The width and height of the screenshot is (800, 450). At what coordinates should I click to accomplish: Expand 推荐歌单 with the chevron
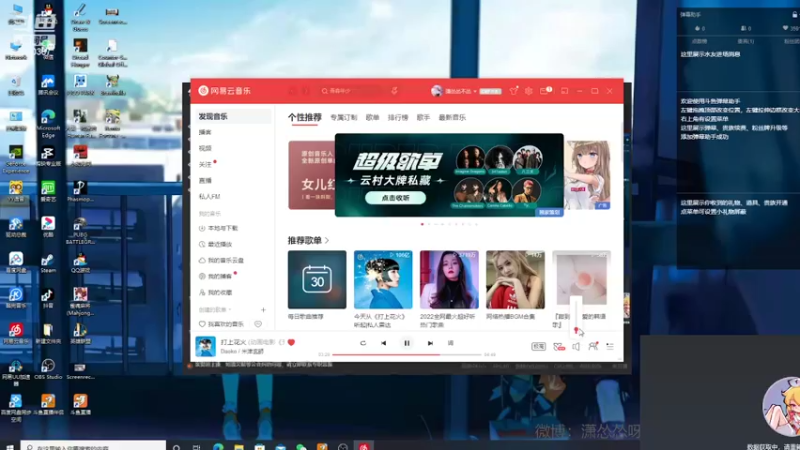(327, 240)
